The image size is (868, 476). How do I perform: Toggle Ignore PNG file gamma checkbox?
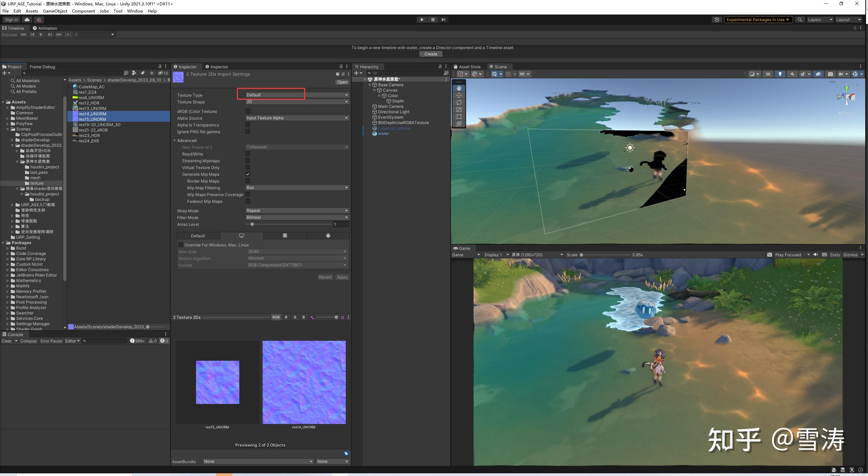(248, 132)
